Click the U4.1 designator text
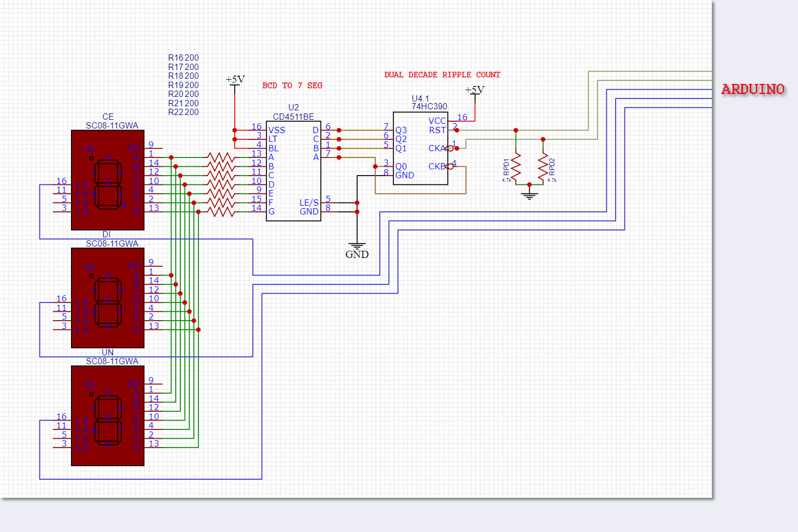 coord(420,98)
